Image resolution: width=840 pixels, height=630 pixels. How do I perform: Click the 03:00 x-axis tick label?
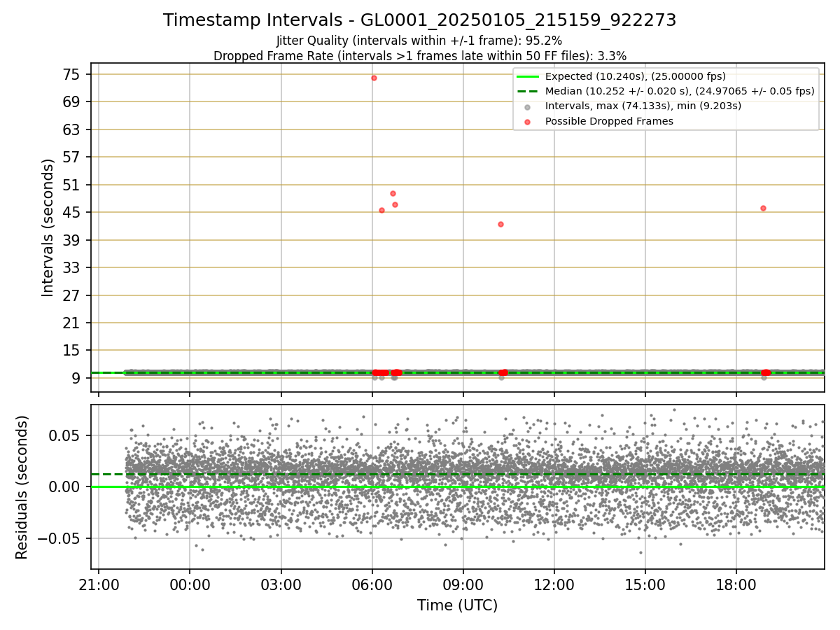pyautogui.click(x=281, y=584)
